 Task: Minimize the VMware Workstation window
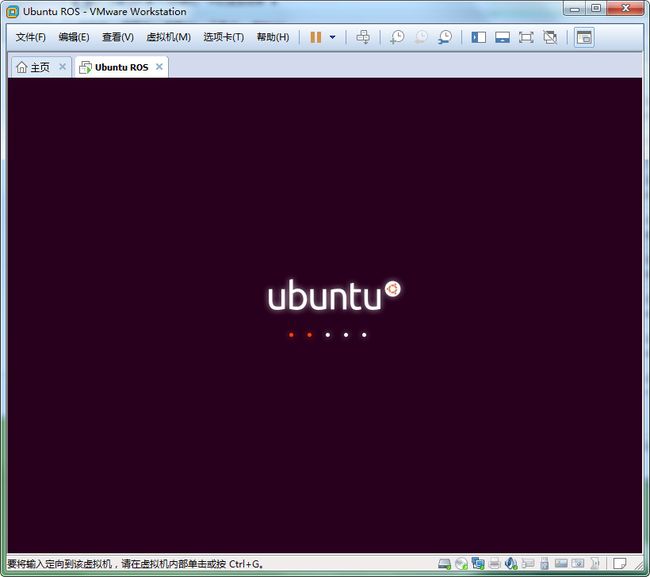click(x=575, y=9)
